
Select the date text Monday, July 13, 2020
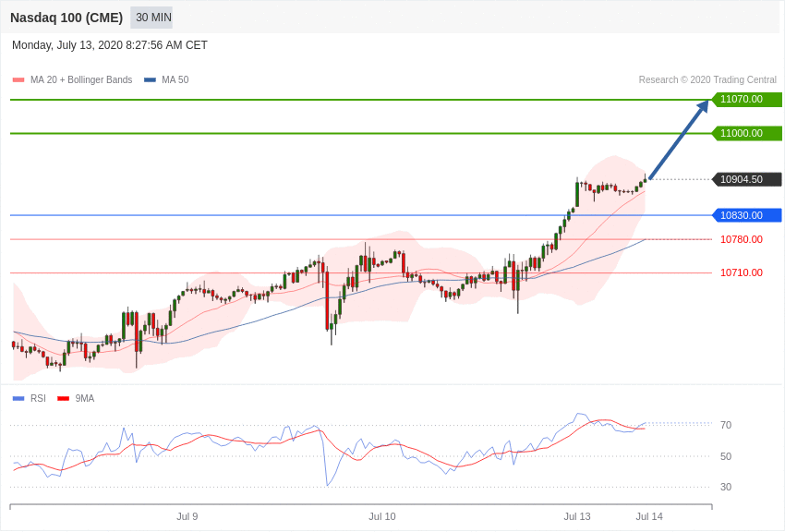pyautogui.click(x=67, y=45)
